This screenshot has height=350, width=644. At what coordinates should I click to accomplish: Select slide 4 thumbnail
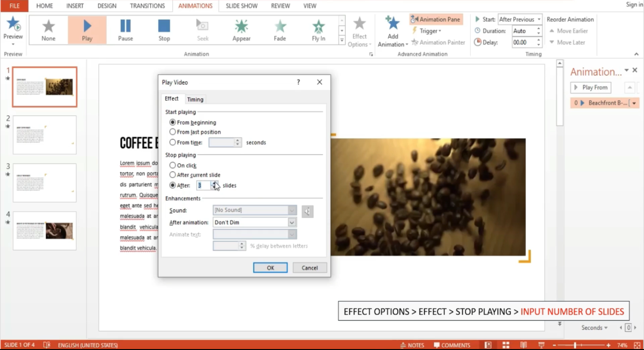pyautogui.click(x=44, y=231)
